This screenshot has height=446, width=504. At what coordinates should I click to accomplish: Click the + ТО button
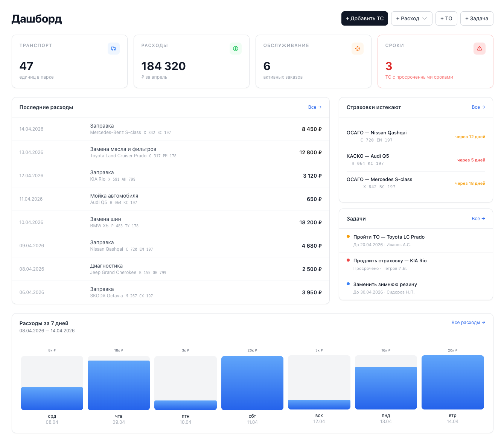[446, 18]
